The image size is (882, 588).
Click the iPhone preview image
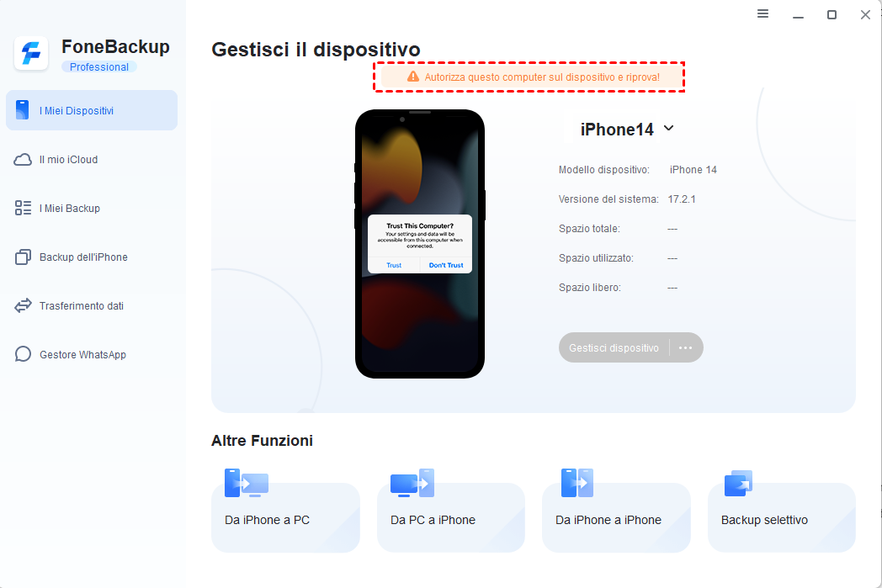420,244
